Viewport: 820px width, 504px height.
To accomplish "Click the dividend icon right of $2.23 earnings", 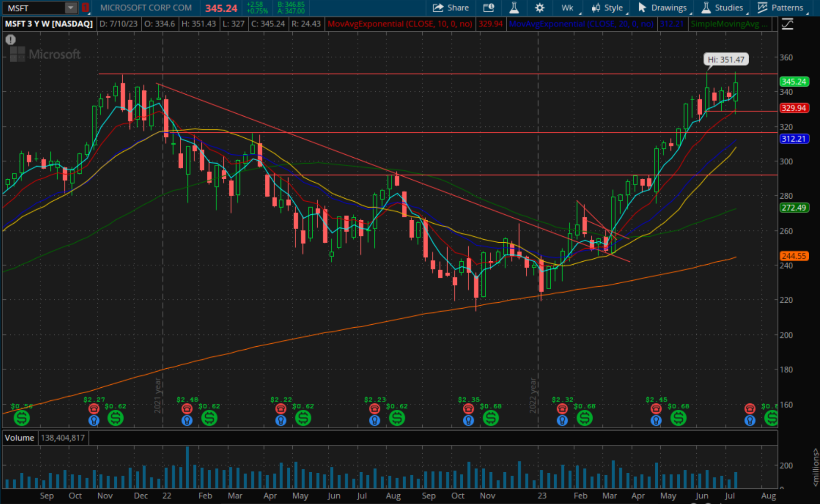I will (397, 418).
